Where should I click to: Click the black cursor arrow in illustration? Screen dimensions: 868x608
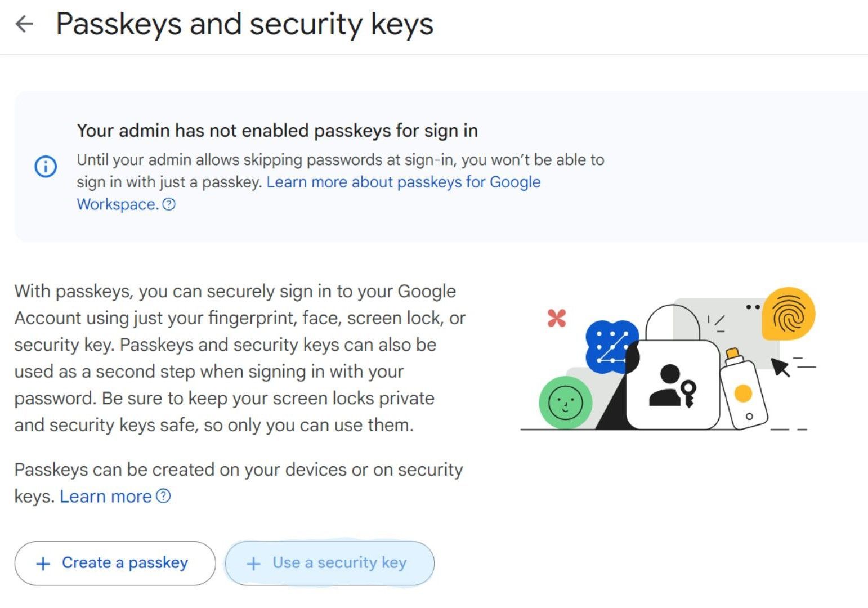[x=780, y=366]
